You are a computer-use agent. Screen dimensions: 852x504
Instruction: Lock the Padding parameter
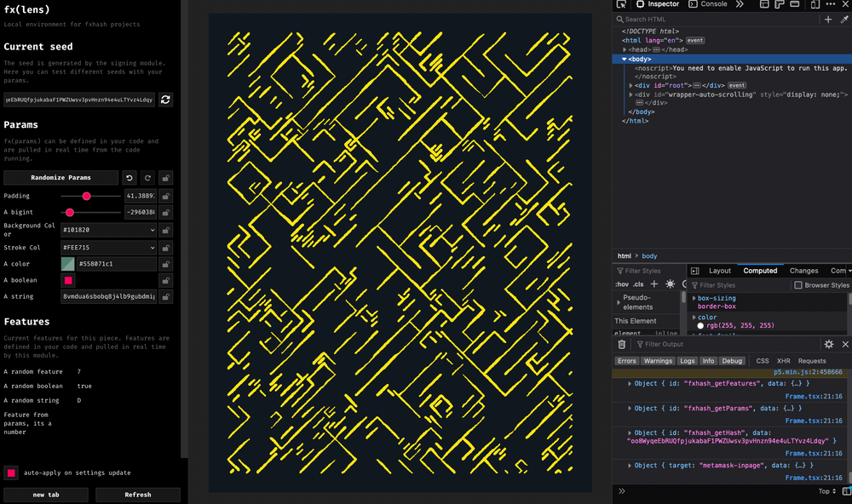165,196
